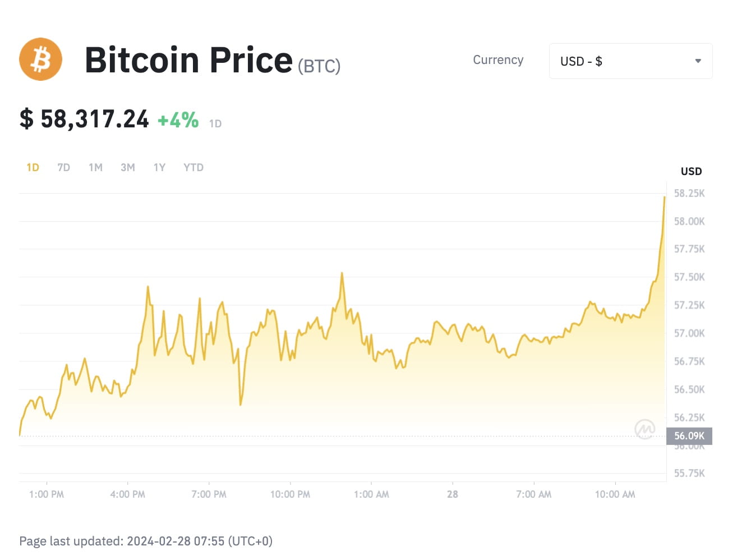The width and height of the screenshot is (737, 560).
Task: Click the Bitcoin Price heading
Action: [x=189, y=59]
